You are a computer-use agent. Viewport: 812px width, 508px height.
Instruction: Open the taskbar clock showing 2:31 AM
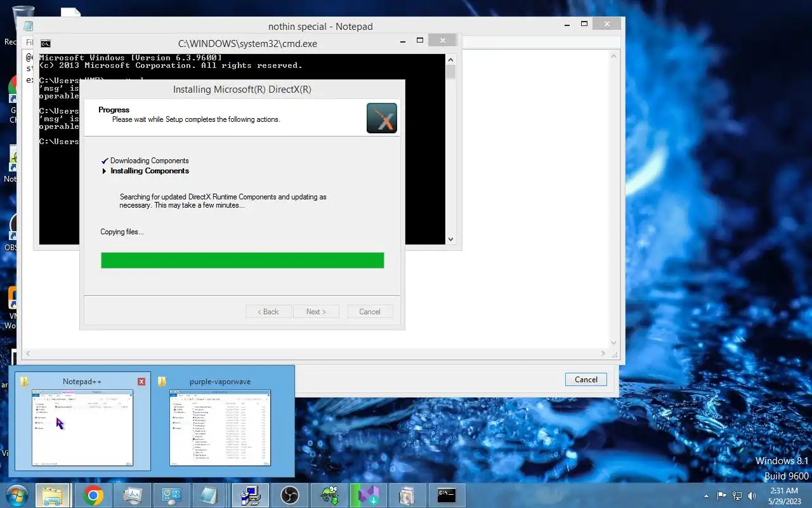[784, 491]
